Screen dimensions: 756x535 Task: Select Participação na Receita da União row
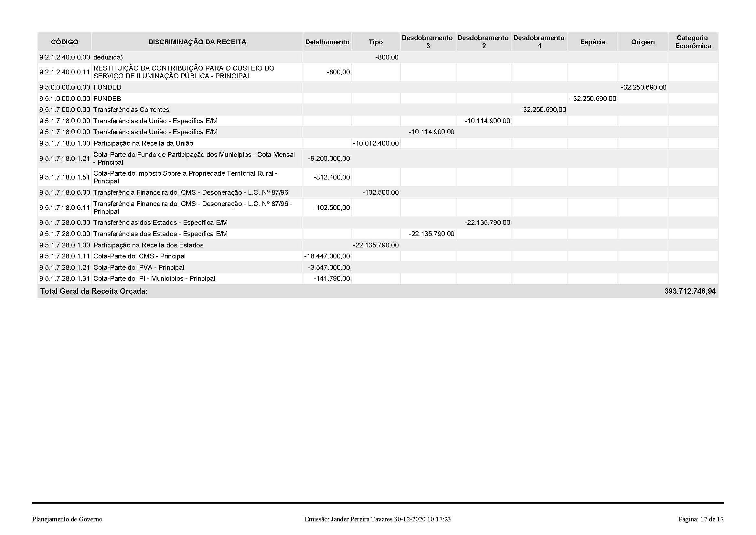coord(143,143)
